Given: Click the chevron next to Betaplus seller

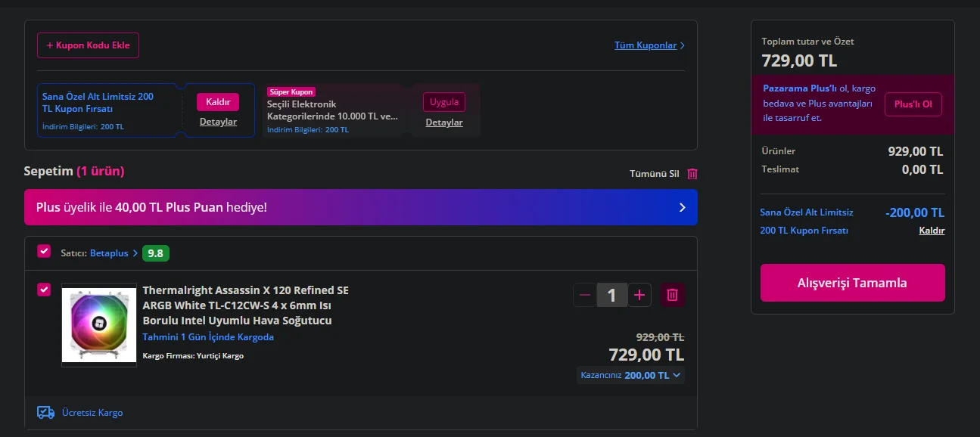Looking at the screenshot, I should [x=135, y=253].
